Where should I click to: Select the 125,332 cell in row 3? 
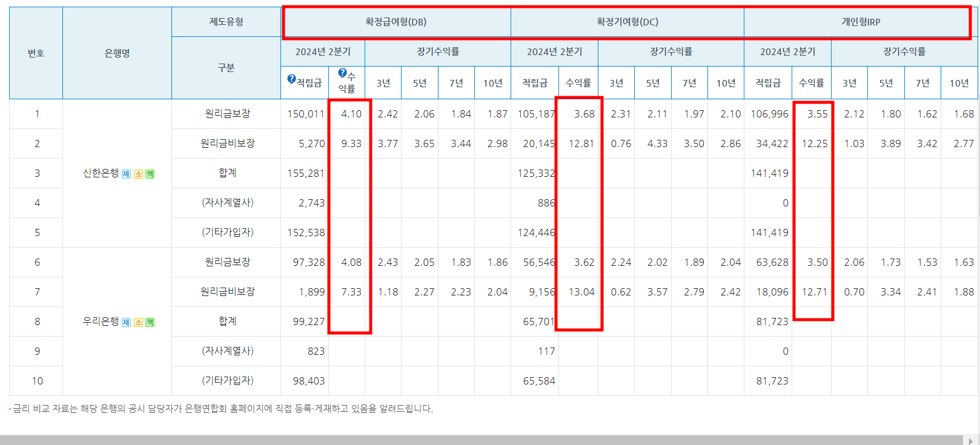pos(535,173)
